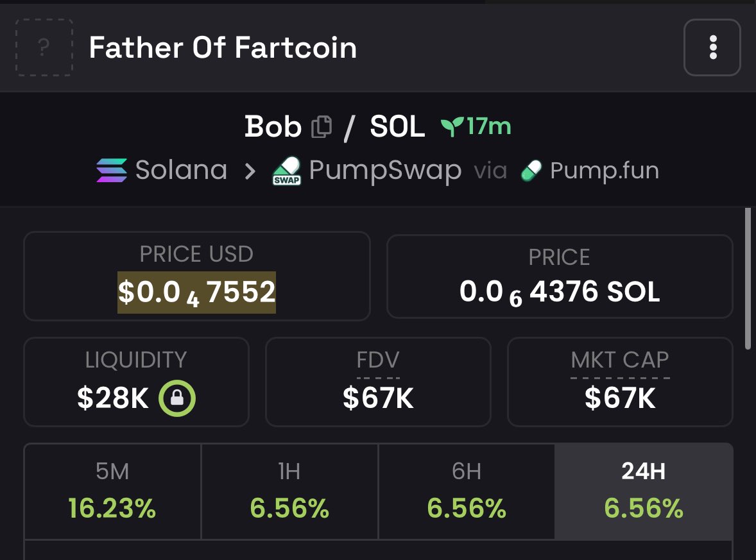
Task: Click the green sprout pair-age icon
Action: coord(452,126)
